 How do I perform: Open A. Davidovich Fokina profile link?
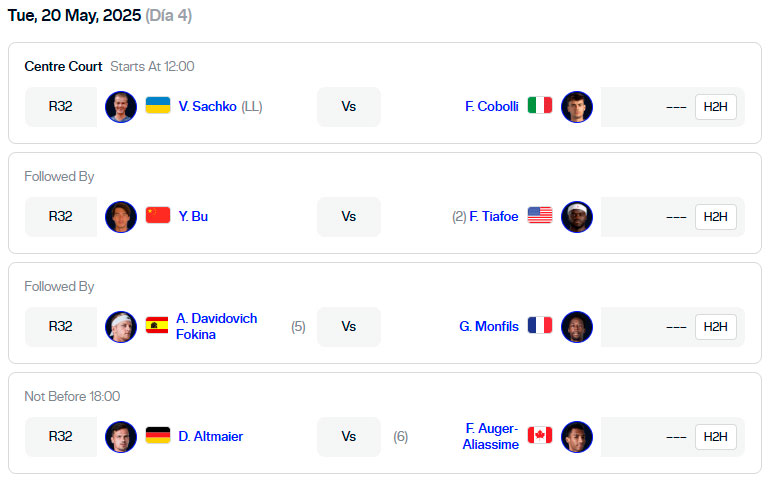(217, 326)
